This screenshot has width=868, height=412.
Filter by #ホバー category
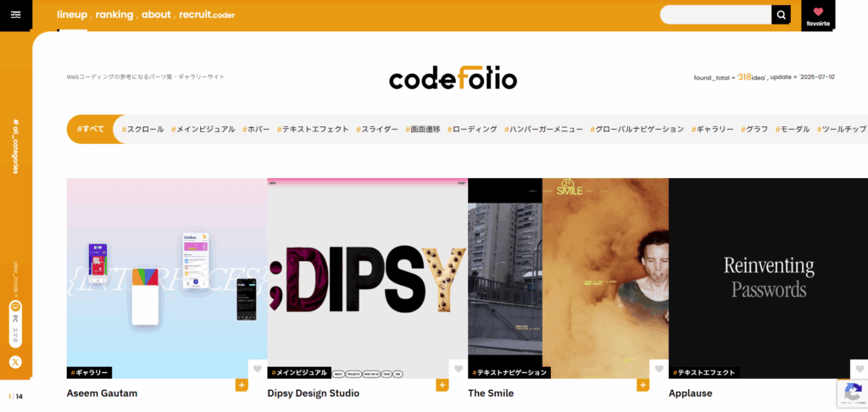coord(256,129)
